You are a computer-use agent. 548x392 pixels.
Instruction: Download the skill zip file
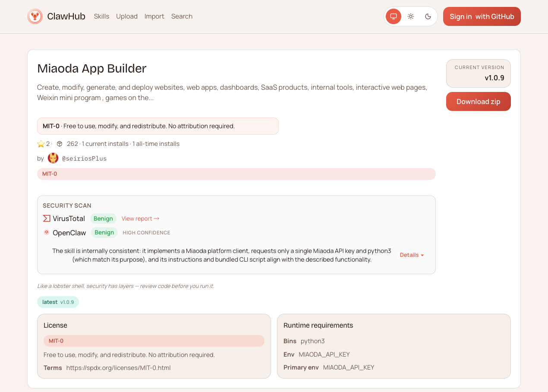pyautogui.click(x=478, y=101)
